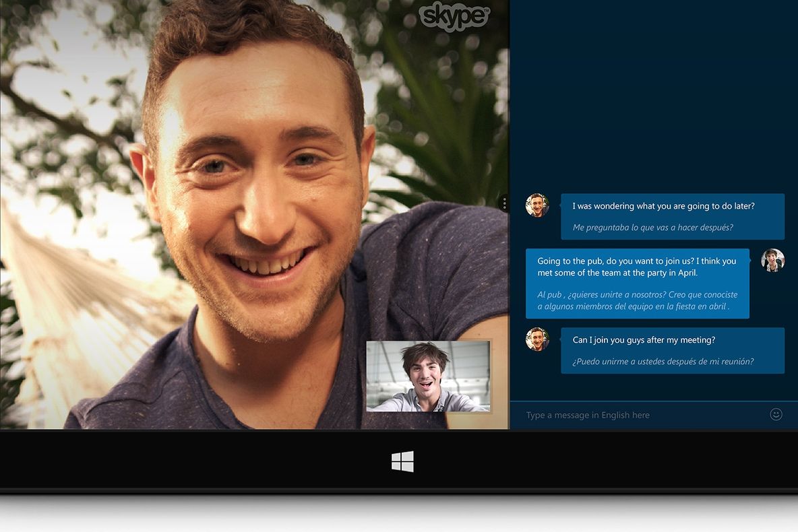
Task: Click avatar beside 'Can I join you guys' message
Action: point(537,339)
